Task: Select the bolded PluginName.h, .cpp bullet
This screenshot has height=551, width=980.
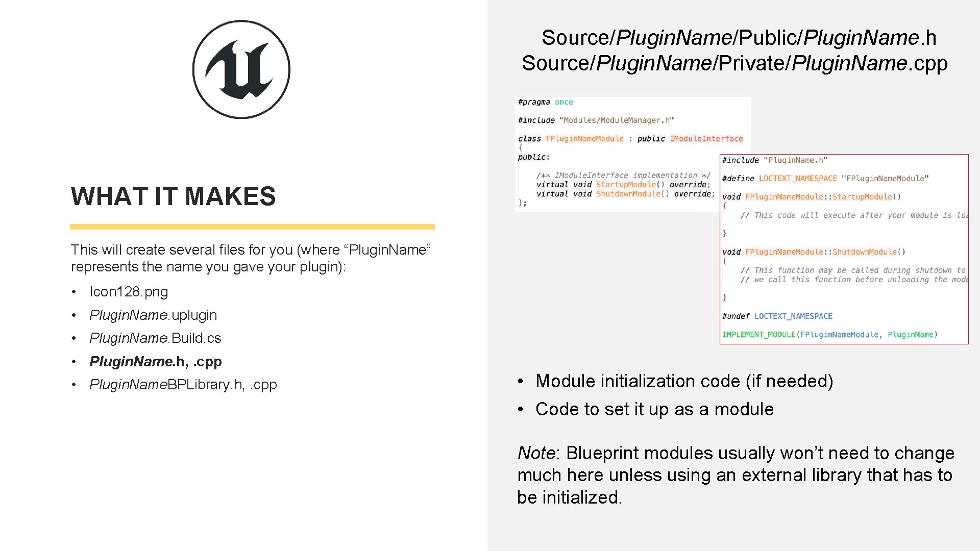Action: tap(155, 362)
